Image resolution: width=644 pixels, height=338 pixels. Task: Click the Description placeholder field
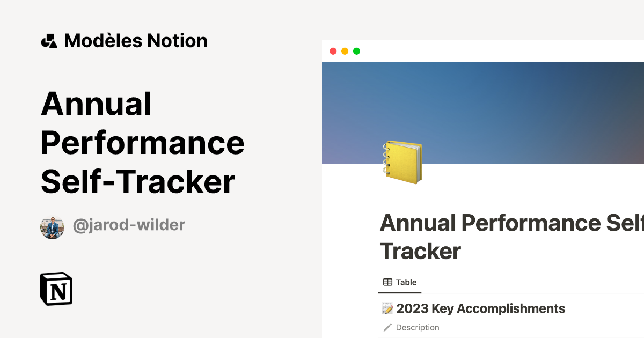point(418,327)
